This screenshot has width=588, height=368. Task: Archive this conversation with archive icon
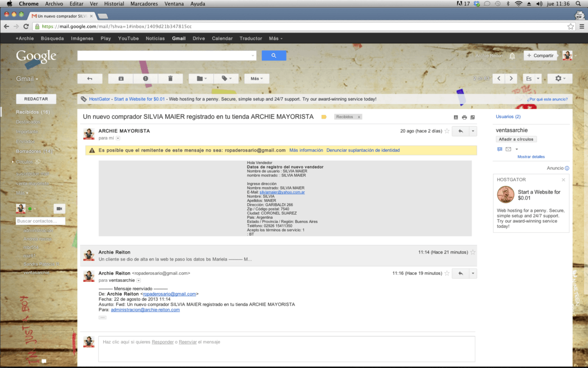point(121,79)
